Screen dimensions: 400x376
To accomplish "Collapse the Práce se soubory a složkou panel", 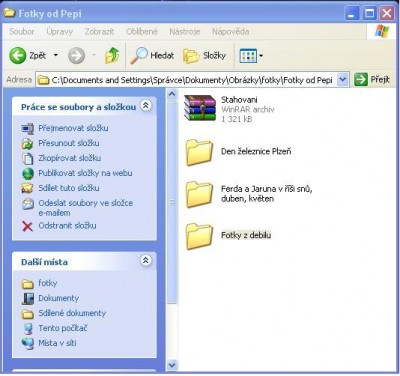I will point(146,106).
